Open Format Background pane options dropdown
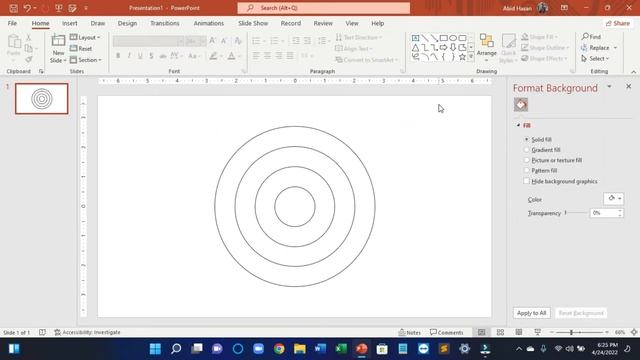640x360 pixels. (609, 87)
